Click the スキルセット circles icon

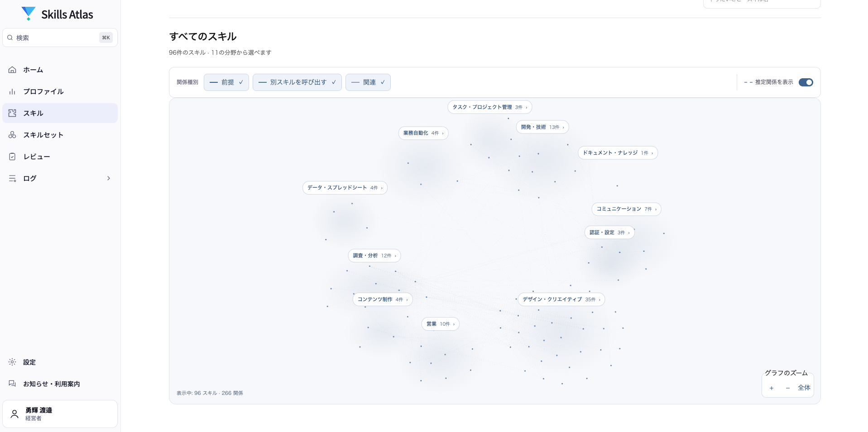coord(12,135)
